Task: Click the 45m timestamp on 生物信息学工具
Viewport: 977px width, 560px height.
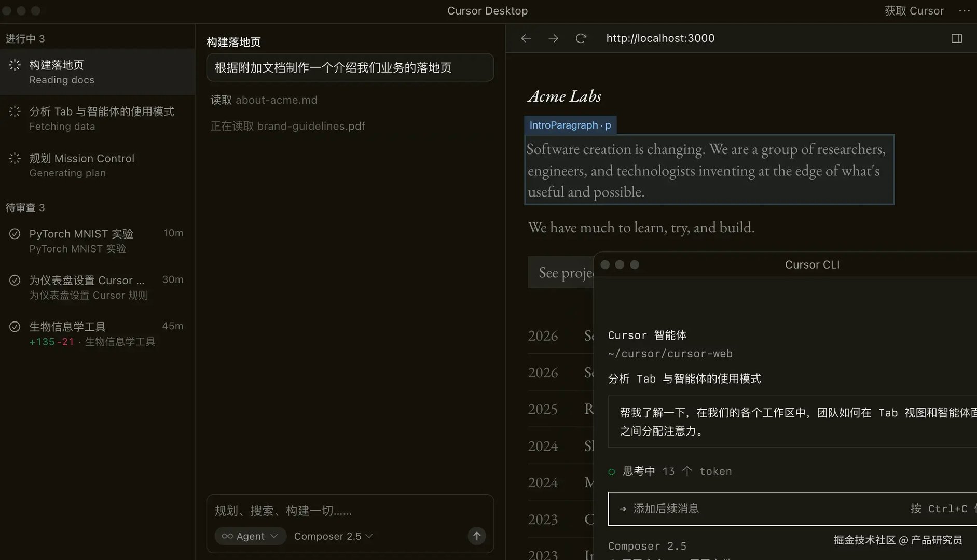Action: click(173, 326)
